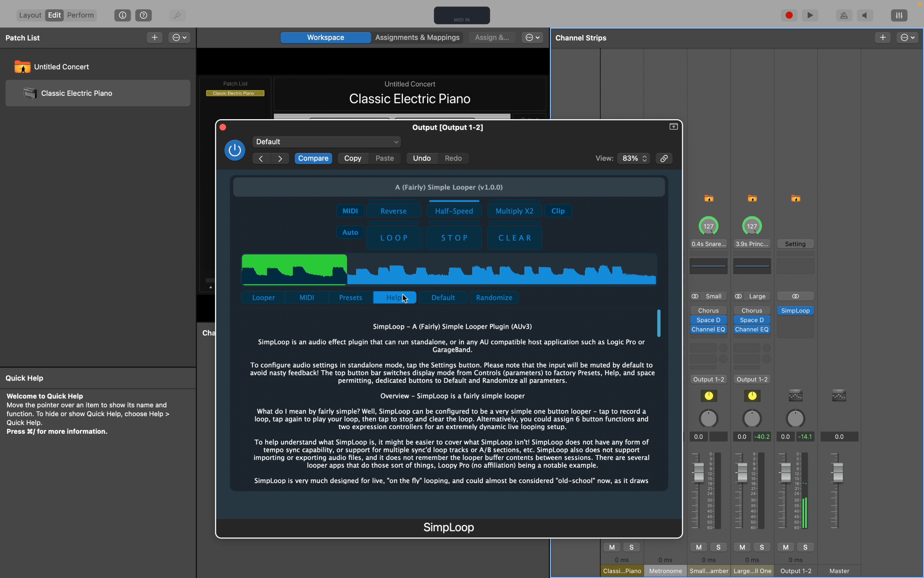924x578 pixels.
Task: Open SimpLoop plugin slot
Action: 796,311
